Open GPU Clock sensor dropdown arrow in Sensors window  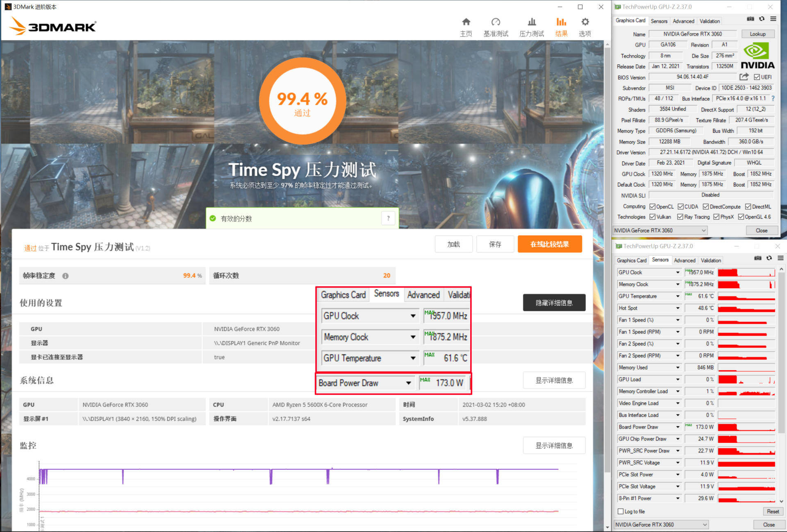pos(678,272)
